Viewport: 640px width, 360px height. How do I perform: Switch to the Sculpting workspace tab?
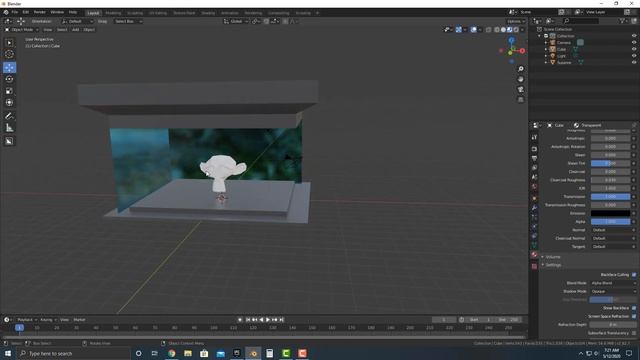(135, 13)
